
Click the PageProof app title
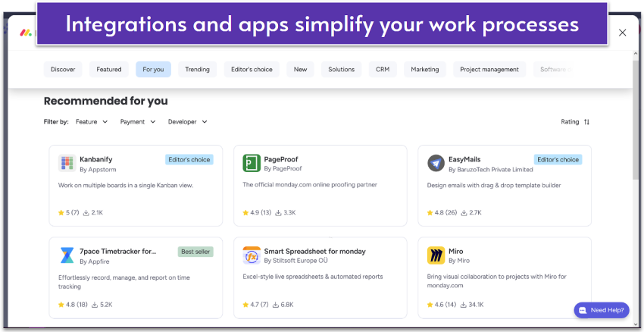(281, 159)
